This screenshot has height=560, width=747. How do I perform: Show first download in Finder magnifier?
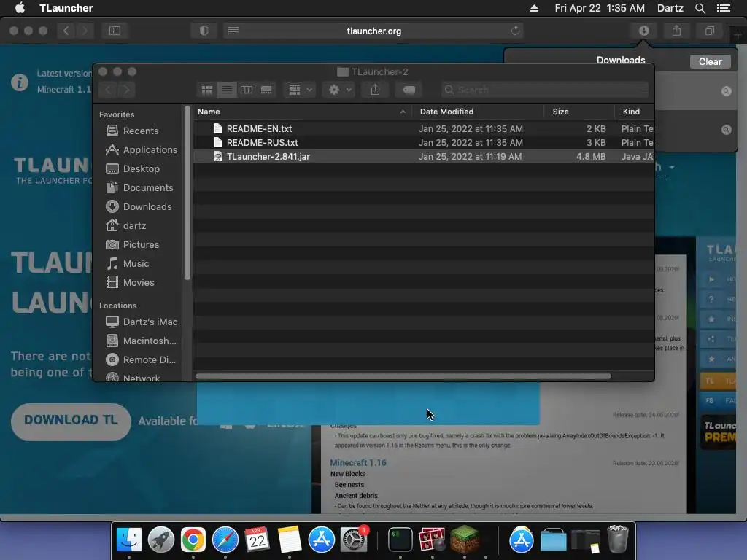coord(726,91)
